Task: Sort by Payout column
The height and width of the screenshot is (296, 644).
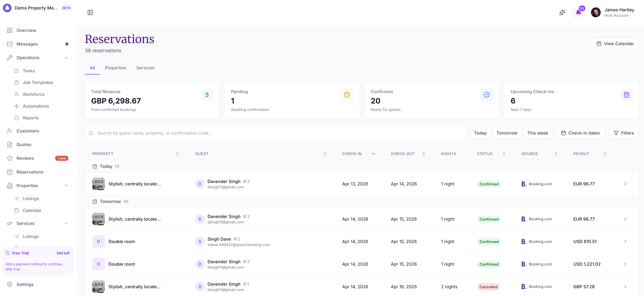Action: (x=605, y=154)
